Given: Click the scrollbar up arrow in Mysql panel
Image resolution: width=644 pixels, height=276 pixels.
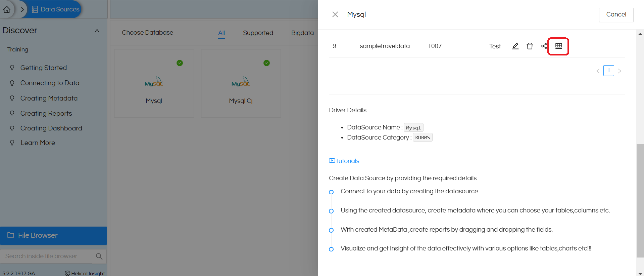Looking at the screenshot, I should tap(640, 34).
